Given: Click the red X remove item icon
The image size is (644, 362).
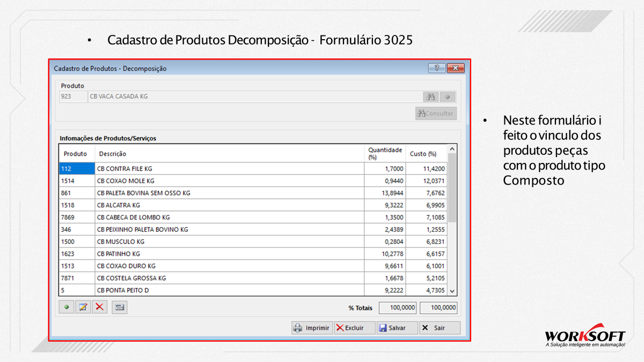Looking at the screenshot, I should coord(99,307).
